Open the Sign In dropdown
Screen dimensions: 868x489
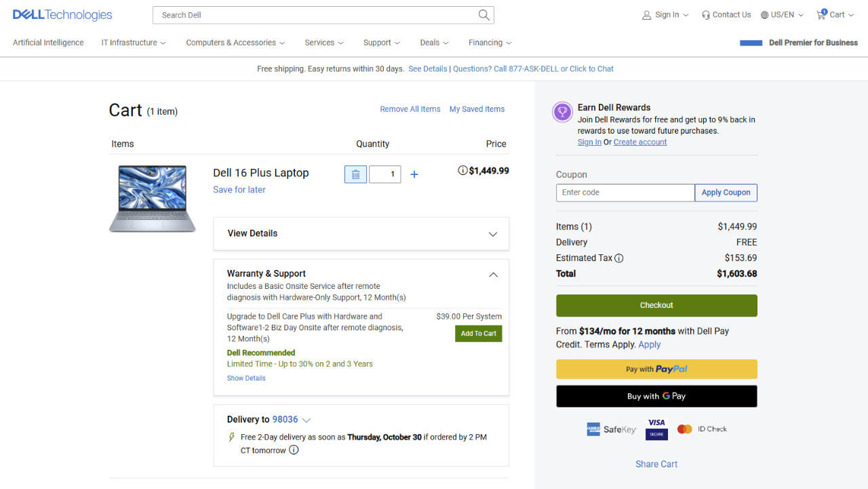665,15
